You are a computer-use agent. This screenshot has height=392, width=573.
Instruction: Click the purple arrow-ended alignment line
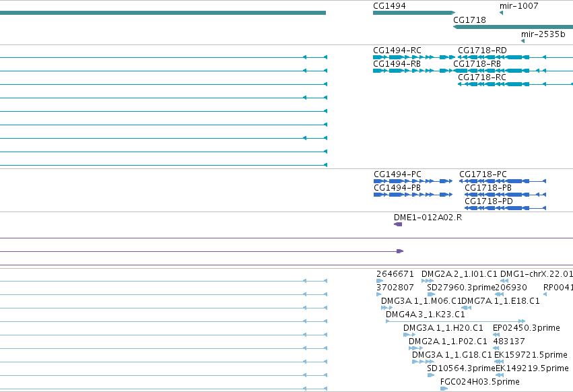pyautogui.click(x=202, y=251)
